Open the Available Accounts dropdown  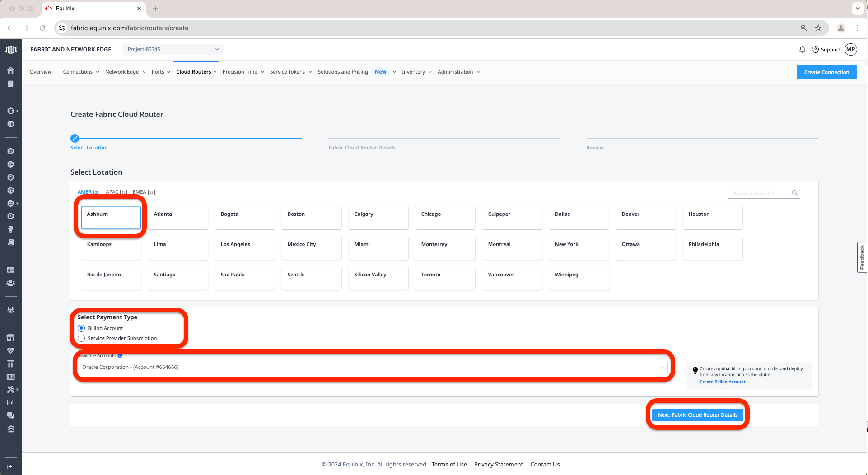(x=372, y=367)
